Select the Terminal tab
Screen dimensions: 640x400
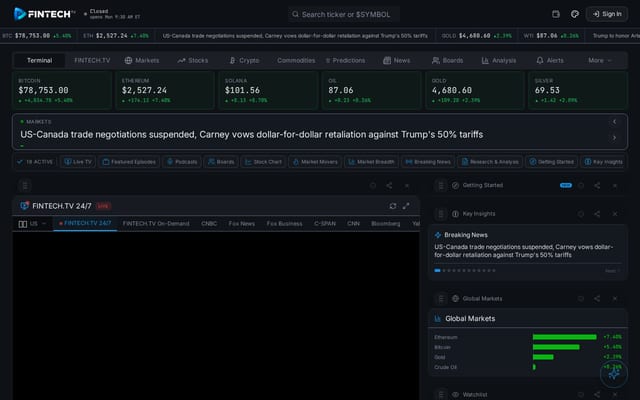click(x=39, y=60)
